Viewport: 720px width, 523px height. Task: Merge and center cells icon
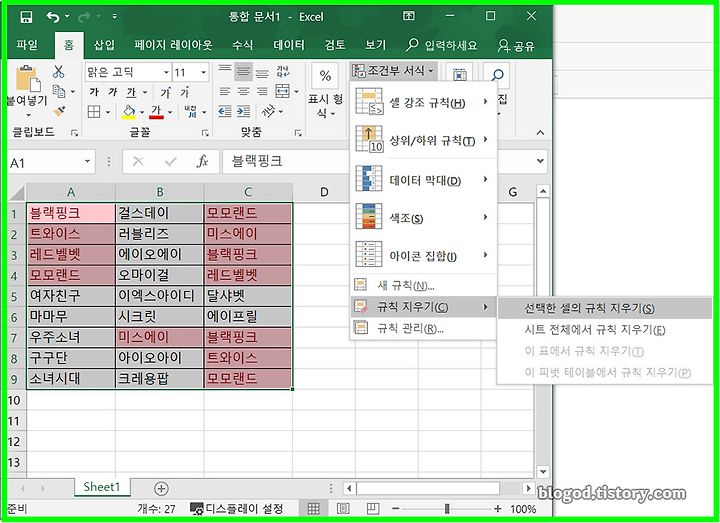click(282, 91)
